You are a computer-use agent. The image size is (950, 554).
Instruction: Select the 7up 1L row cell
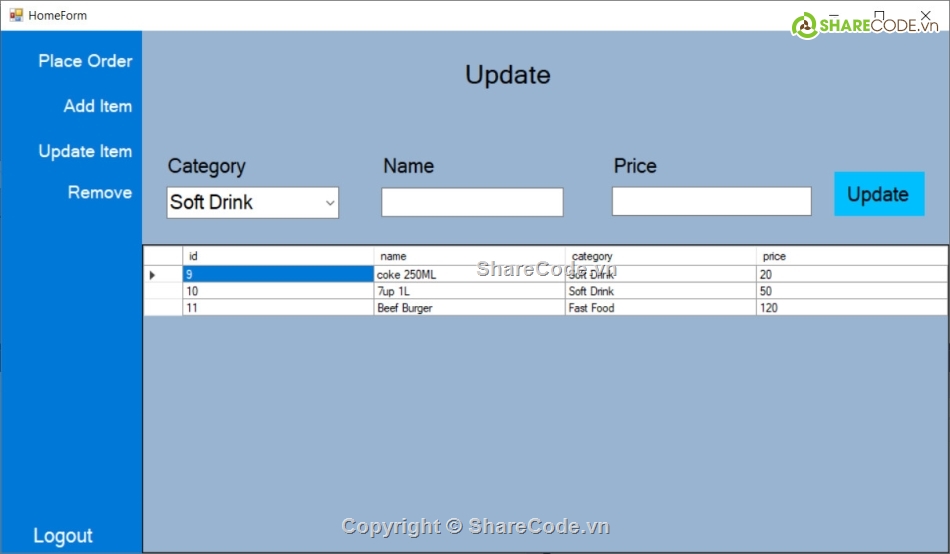(x=469, y=291)
